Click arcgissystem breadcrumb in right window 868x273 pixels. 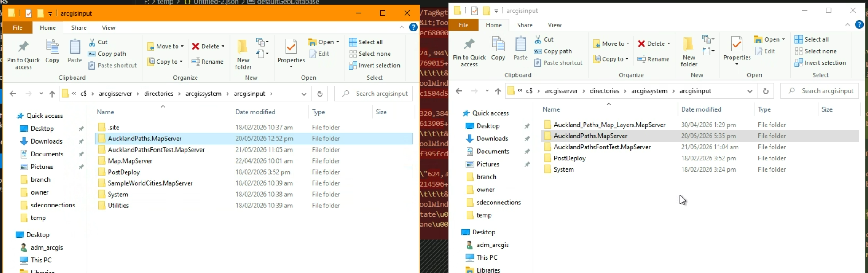click(649, 91)
